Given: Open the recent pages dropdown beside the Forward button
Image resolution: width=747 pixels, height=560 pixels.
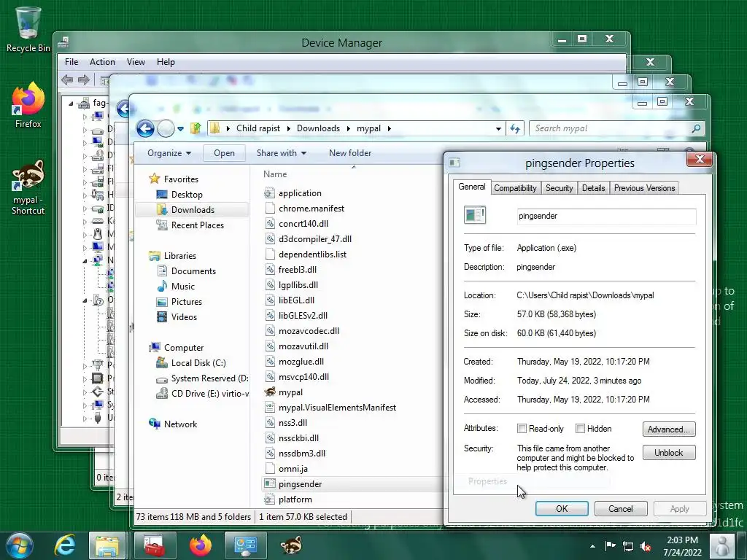Looking at the screenshot, I should (x=181, y=128).
